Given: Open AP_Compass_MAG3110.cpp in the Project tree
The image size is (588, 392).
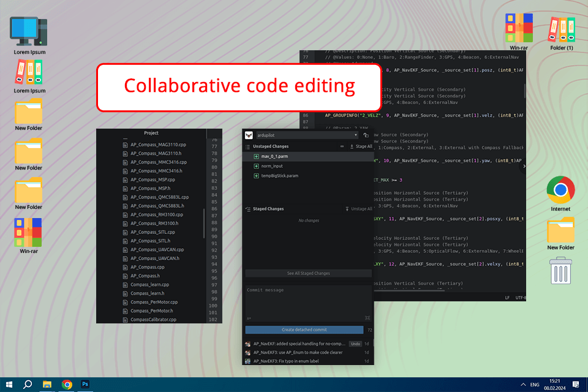Looking at the screenshot, I should pos(158,145).
